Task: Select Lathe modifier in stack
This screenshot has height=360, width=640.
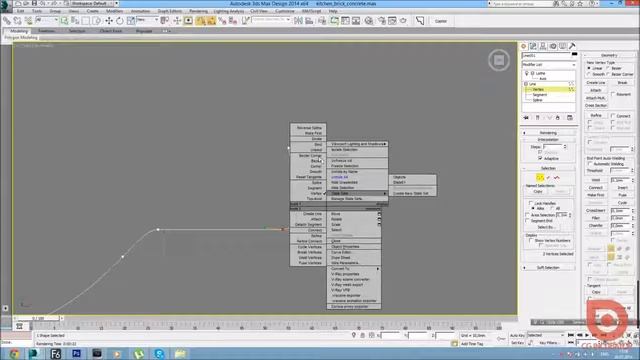Action: coord(541,73)
